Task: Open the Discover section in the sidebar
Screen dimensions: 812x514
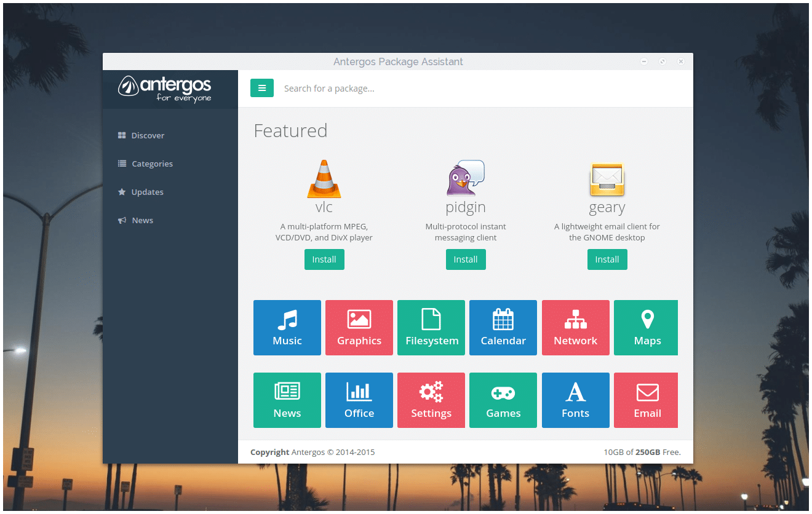Action: coord(148,135)
